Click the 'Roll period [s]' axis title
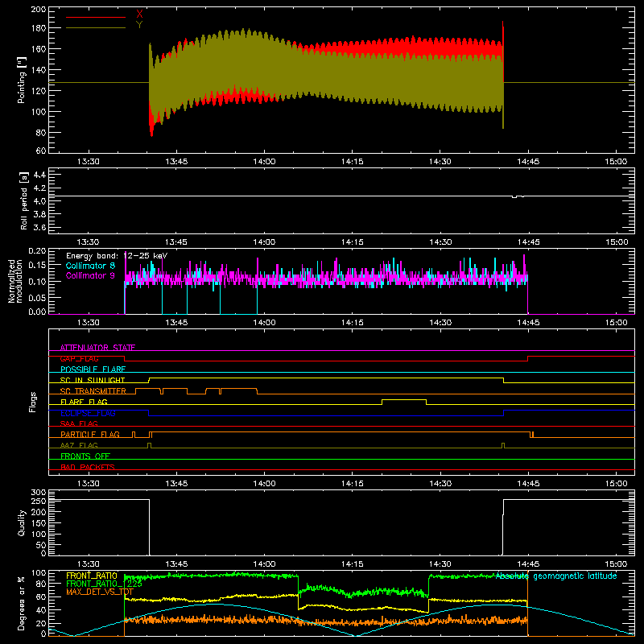 [x=24, y=200]
